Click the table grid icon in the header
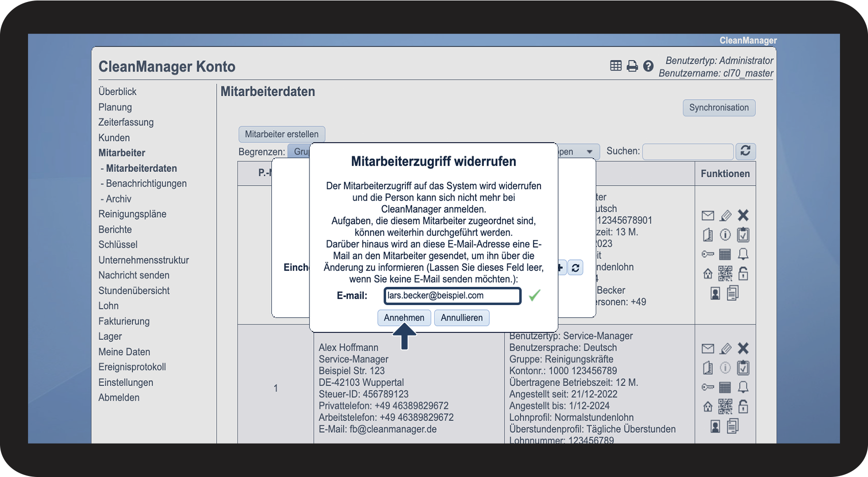Viewport: 868px width, 477px height. [616, 66]
